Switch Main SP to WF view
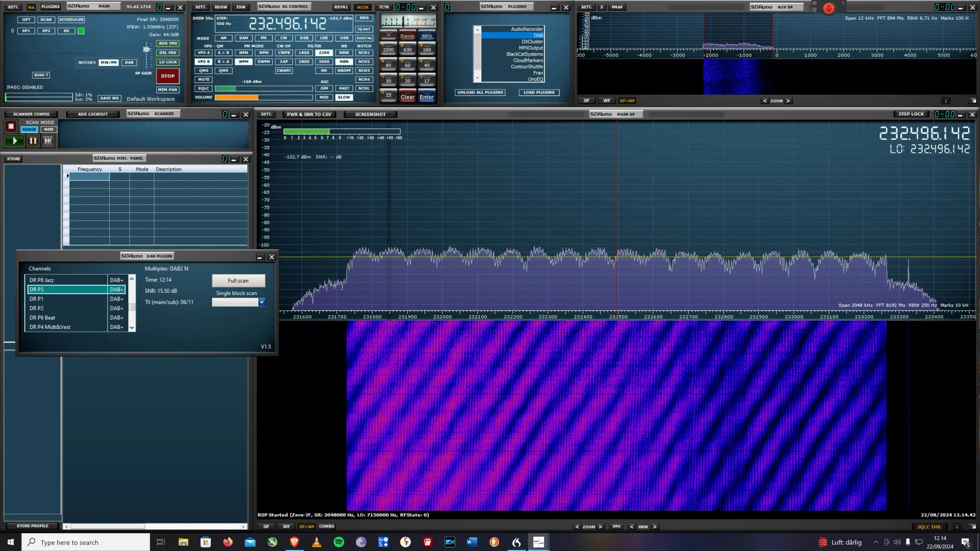Image resolution: width=980 pixels, height=551 pixels. [286, 527]
